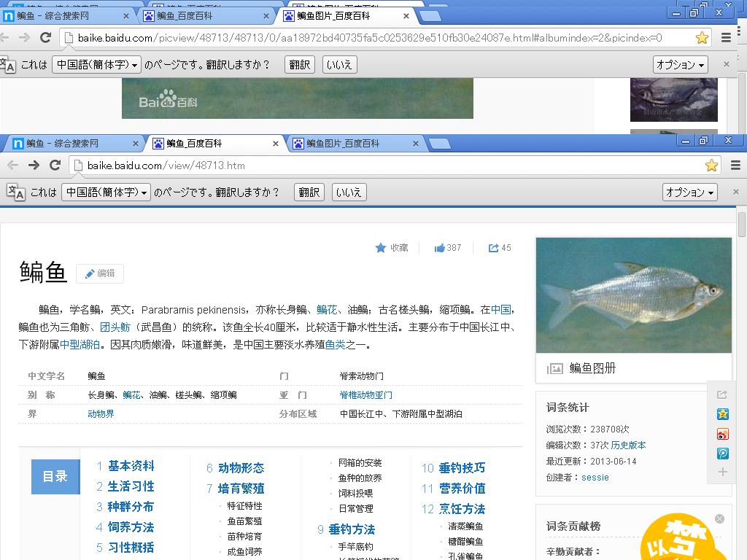Close the 鳊鱼 - 綜合搜索网 tab in the front window

tap(135, 144)
